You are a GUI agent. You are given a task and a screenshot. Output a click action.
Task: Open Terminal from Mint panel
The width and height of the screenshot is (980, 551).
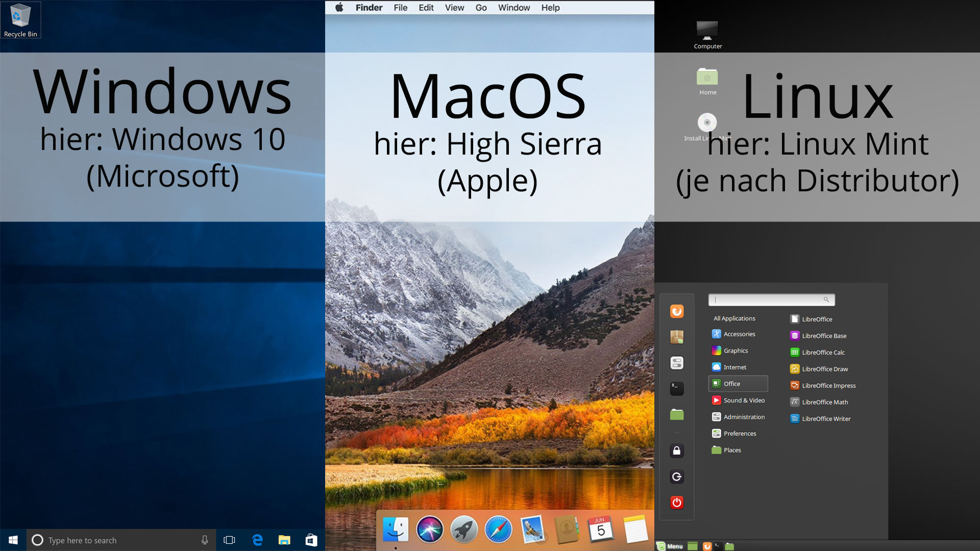click(x=718, y=545)
